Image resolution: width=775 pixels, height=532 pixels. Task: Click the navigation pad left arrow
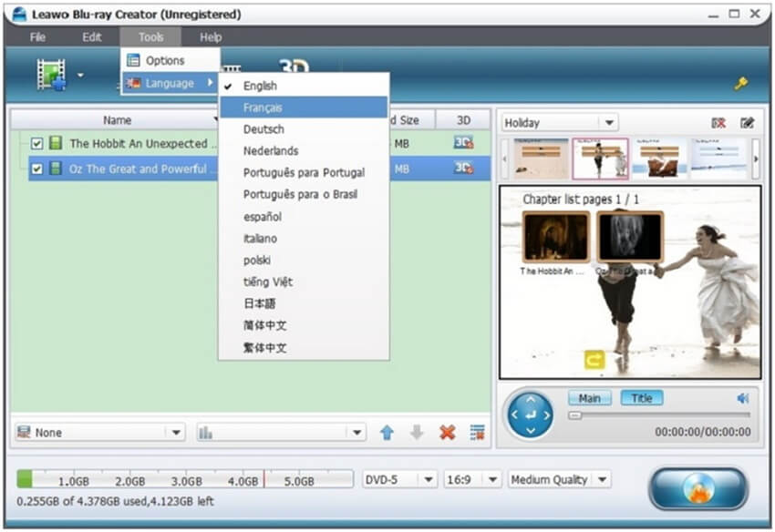pyautogui.click(x=514, y=414)
